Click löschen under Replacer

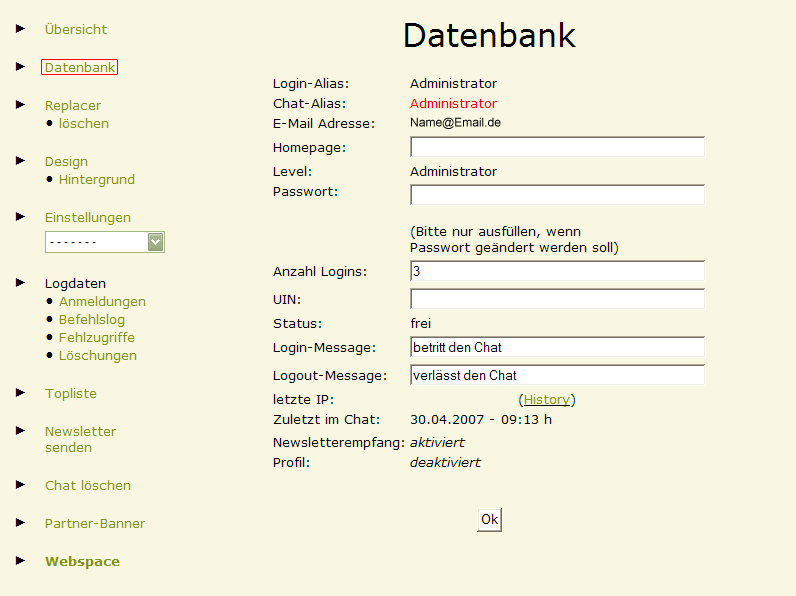pos(84,123)
